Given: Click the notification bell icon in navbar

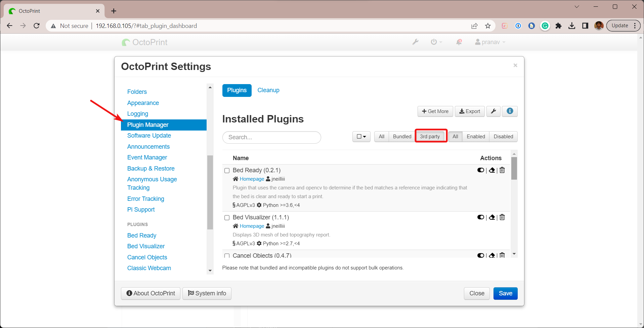Looking at the screenshot, I should [x=459, y=42].
